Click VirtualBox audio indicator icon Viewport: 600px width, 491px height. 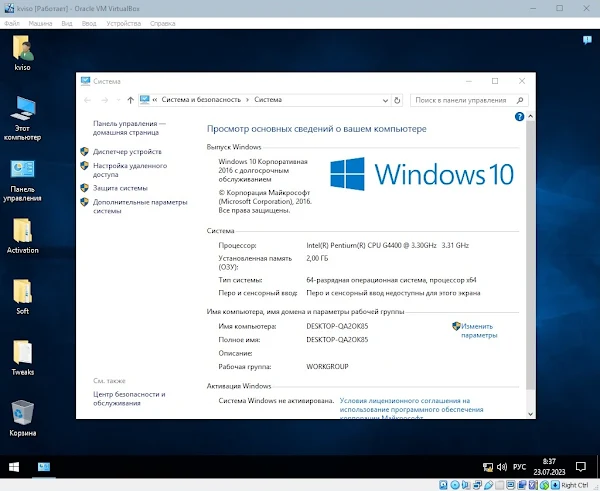click(x=466, y=485)
